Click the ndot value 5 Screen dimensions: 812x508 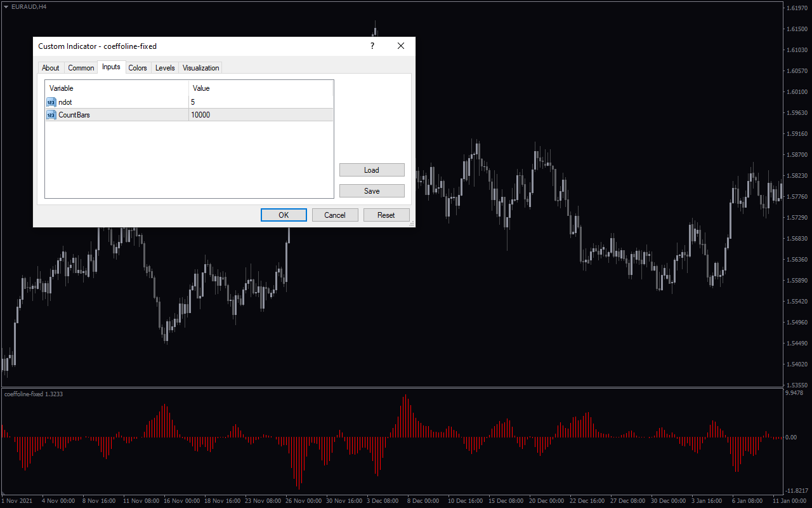(193, 102)
